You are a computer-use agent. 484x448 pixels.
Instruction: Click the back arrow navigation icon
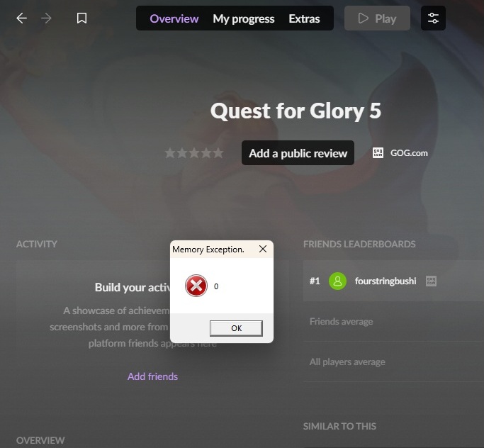pos(21,18)
